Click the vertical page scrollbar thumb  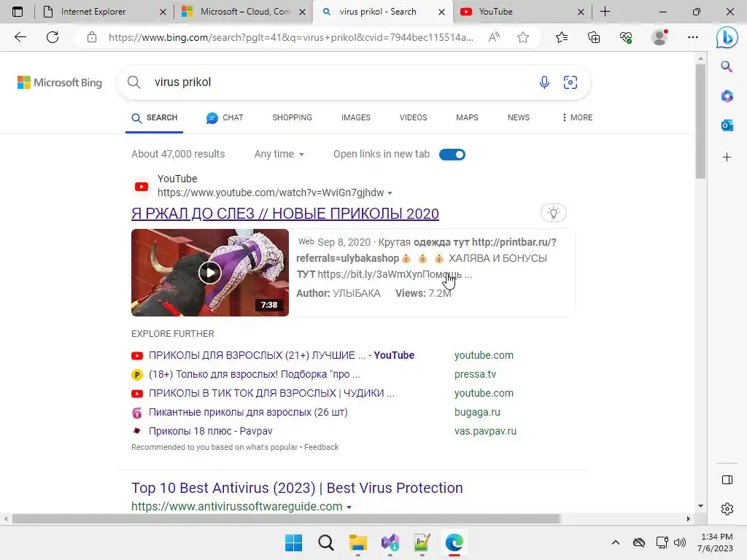point(700,122)
